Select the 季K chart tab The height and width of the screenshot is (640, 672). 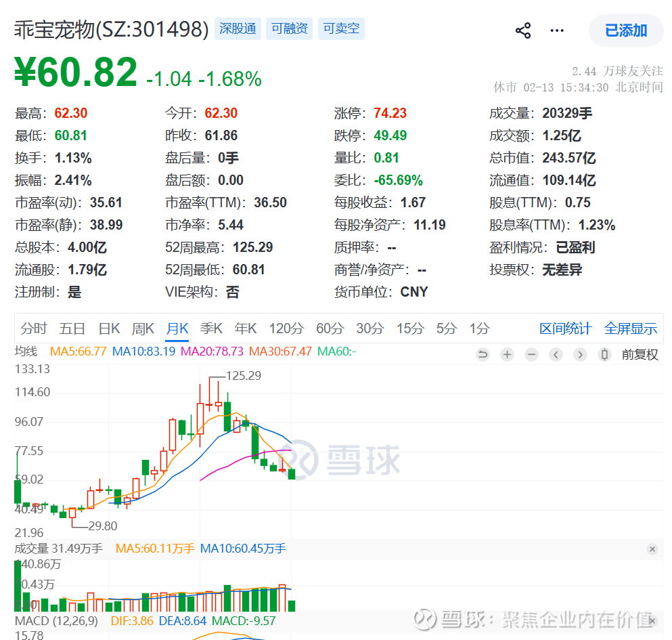211,328
